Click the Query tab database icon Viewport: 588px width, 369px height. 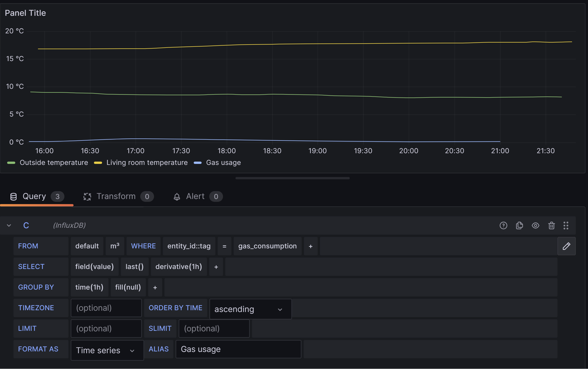pyautogui.click(x=13, y=196)
